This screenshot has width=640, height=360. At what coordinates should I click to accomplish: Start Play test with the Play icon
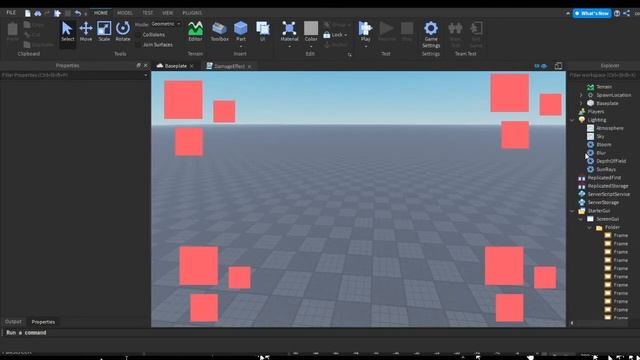pyautogui.click(x=365, y=29)
